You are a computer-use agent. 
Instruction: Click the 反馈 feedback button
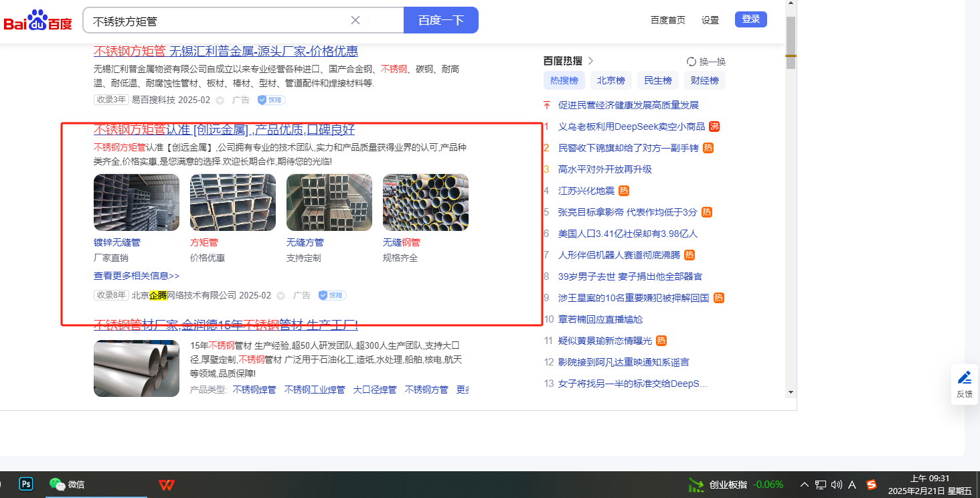click(x=965, y=385)
